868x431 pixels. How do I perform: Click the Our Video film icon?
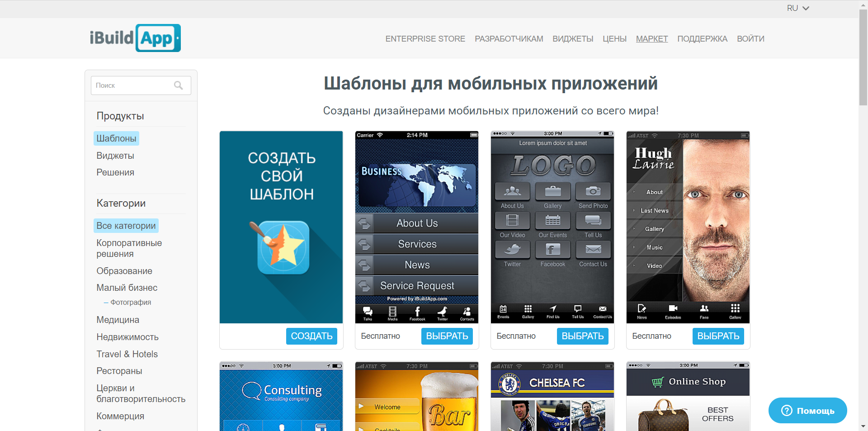pos(512,221)
